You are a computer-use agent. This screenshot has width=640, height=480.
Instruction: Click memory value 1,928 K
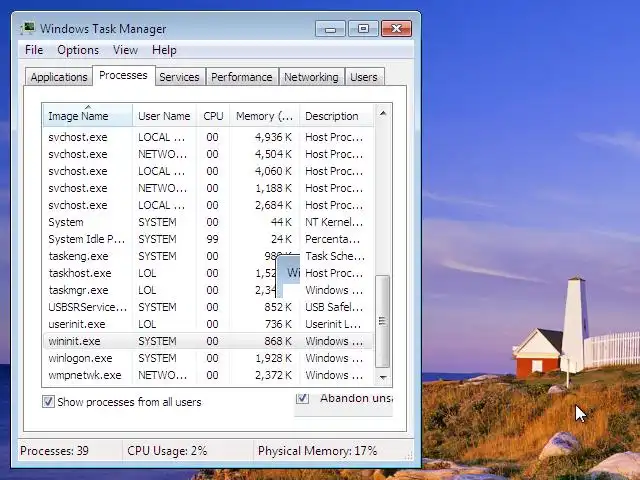[x=273, y=358]
